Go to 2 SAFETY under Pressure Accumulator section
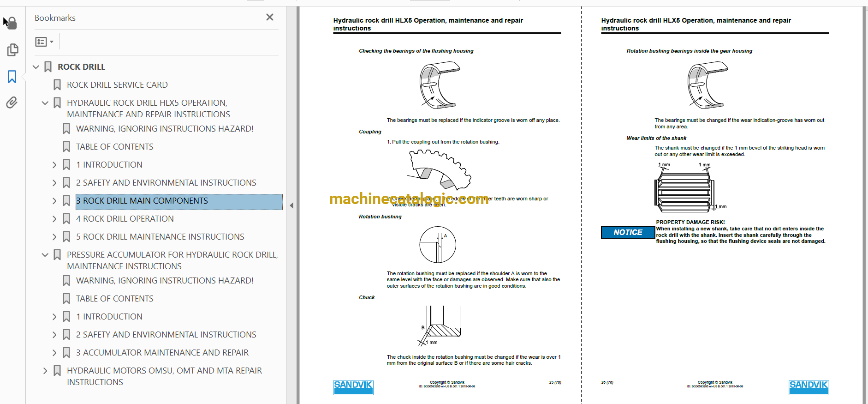Screen dimensions: 868x404 [x=166, y=335]
